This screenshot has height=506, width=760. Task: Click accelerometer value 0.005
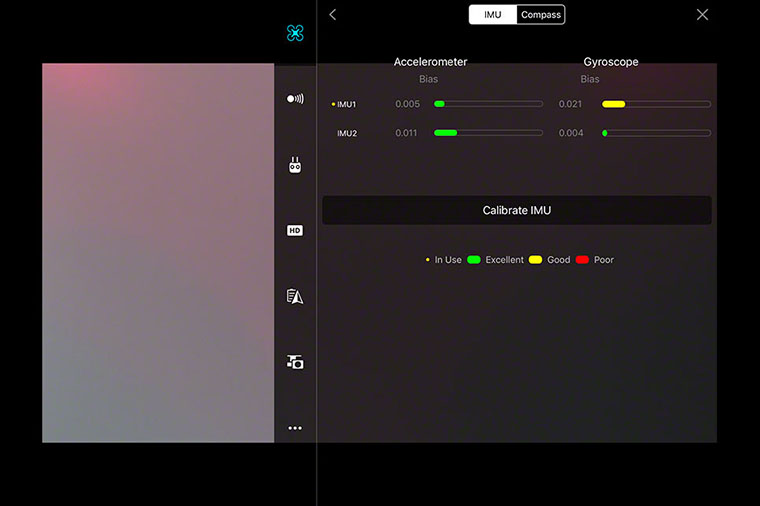point(408,104)
